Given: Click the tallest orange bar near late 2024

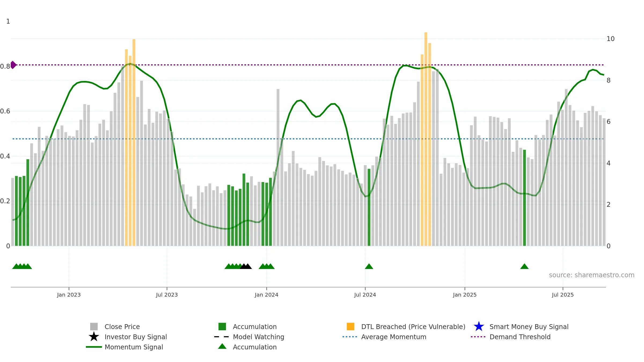Looking at the screenshot, I should 426,139.
